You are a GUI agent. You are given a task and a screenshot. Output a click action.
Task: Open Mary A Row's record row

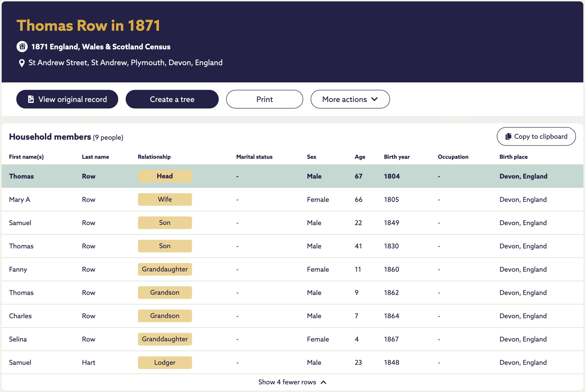[292, 199]
